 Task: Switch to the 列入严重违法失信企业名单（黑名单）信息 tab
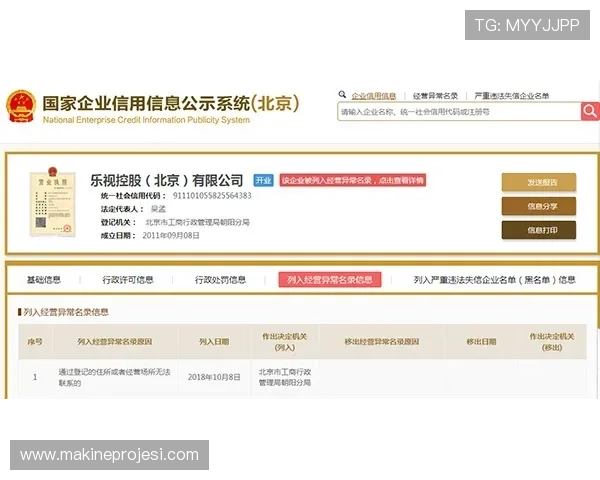(x=494, y=280)
